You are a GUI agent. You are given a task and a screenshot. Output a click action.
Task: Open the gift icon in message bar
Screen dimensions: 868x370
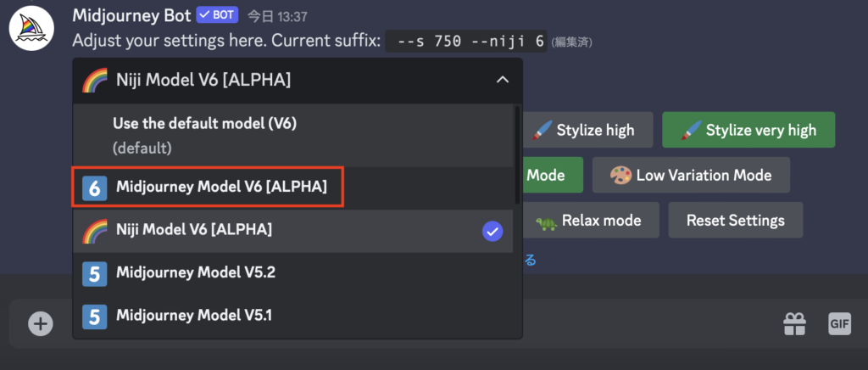[x=794, y=323]
